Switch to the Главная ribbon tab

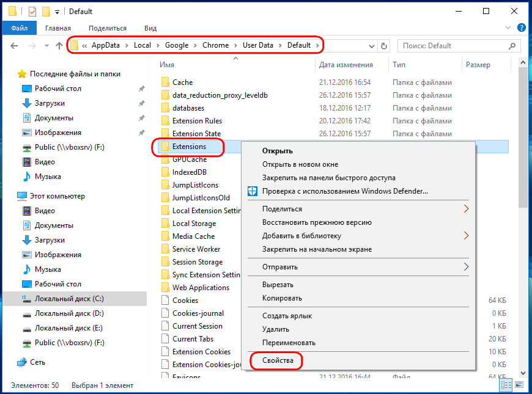(58, 28)
